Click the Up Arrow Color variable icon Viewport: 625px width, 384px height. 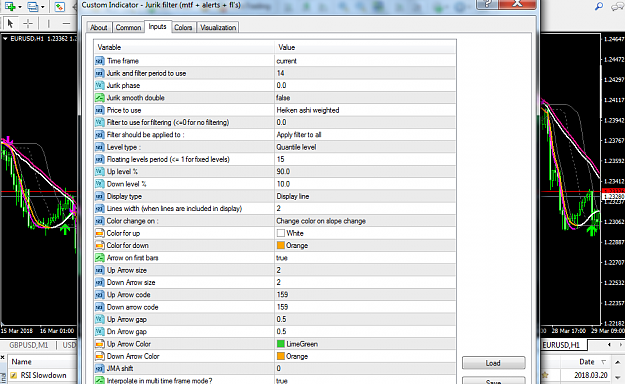100,344
